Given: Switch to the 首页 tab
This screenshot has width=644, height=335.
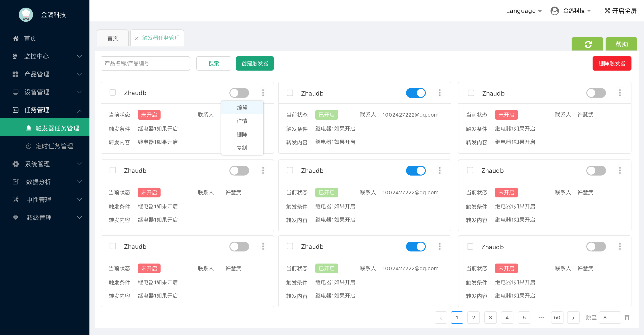Looking at the screenshot, I should click(x=112, y=38).
